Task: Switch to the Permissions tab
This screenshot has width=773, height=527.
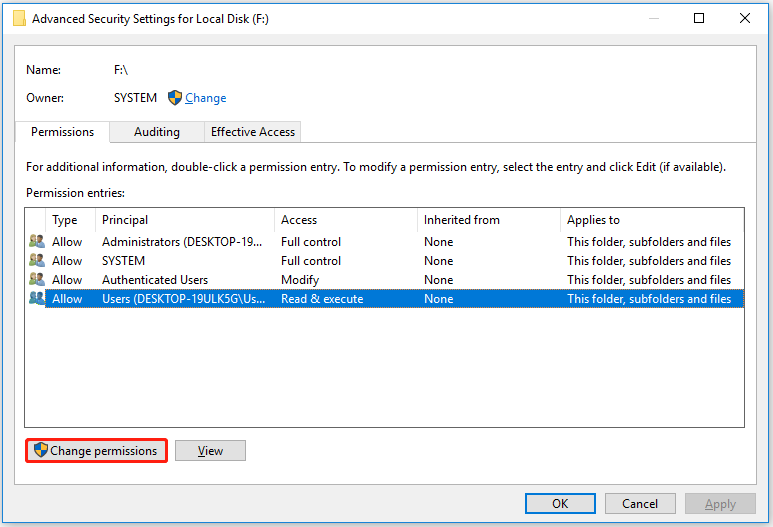Action: pos(63,132)
